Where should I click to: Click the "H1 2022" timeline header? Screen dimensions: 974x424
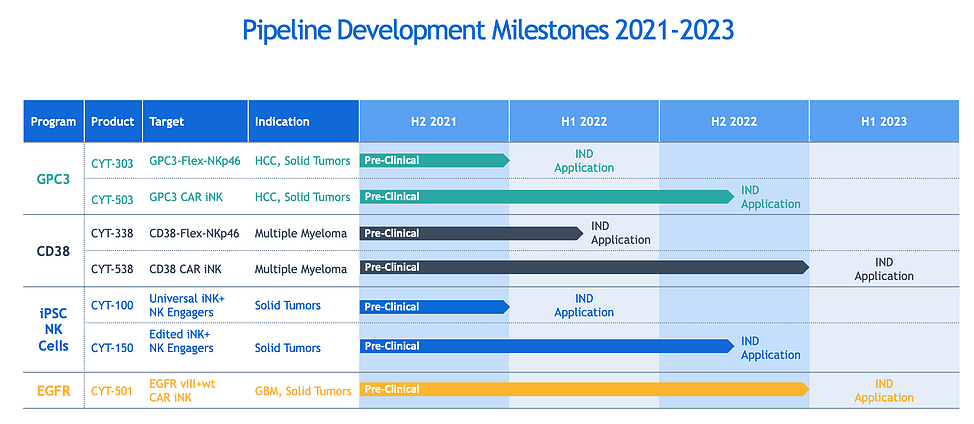(x=584, y=122)
